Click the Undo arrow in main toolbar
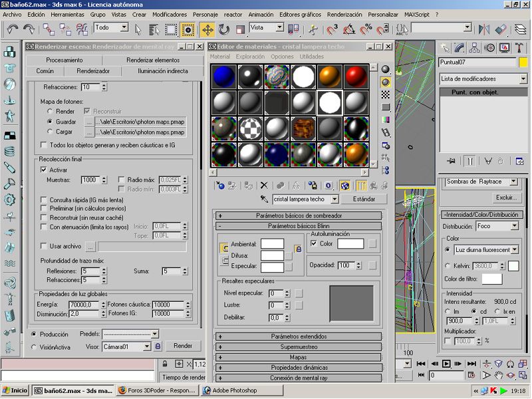Viewport: 532px width, 399px height. pyautogui.click(x=13, y=29)
